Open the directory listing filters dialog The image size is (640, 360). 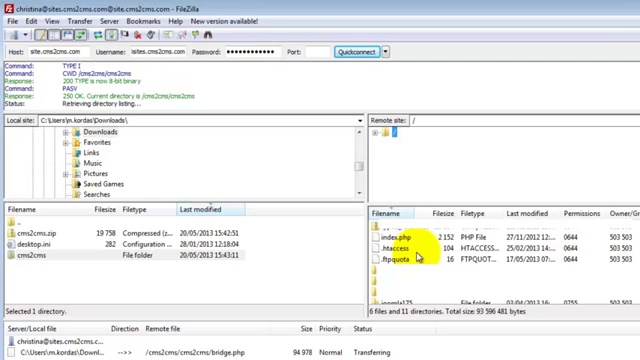pyautogui.click(x=168, y=35)
